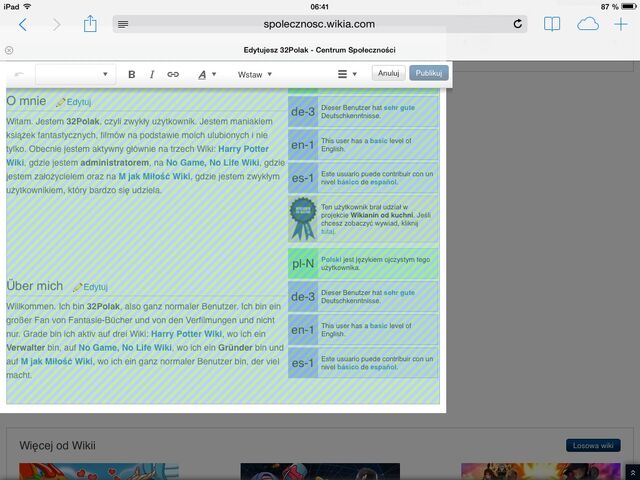Open the first wiki thumbnail under Więcej od Wikii
640x480 pixels.
pos(99,471)
